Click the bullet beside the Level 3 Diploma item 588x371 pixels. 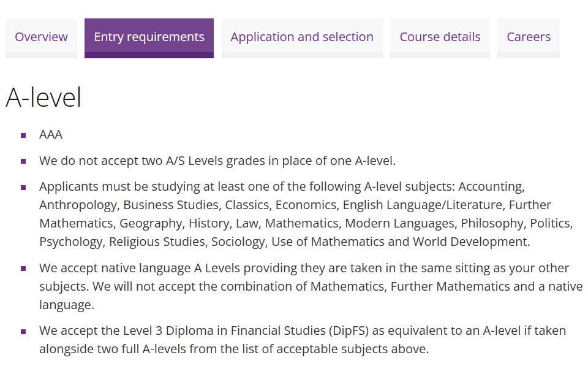(23, 332)
